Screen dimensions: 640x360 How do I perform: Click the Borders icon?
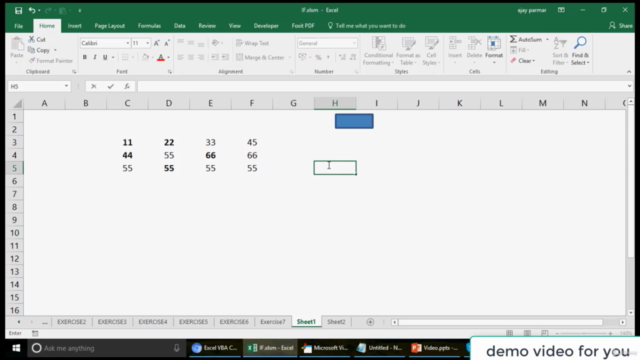[x=125, y=57]
